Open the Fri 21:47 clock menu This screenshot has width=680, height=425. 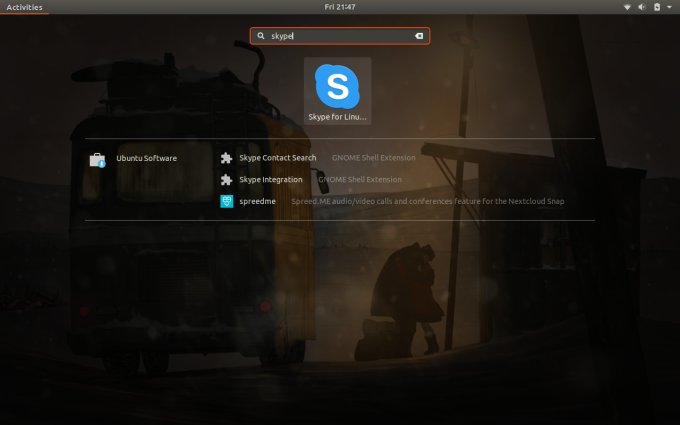click(340, 7)
